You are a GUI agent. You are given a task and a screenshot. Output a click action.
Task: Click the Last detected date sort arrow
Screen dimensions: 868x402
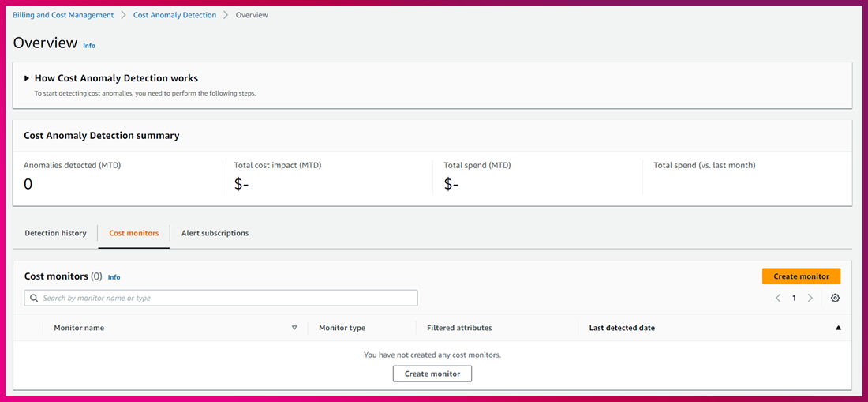pyautogui.click(x=838, y=328)
